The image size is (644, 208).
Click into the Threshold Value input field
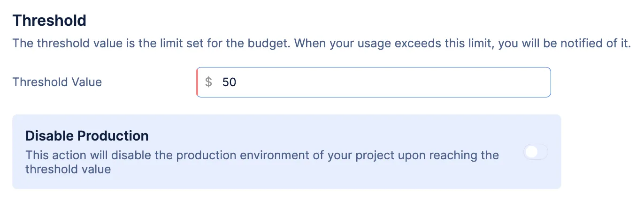pyautogui.click(x=374, y=82)
